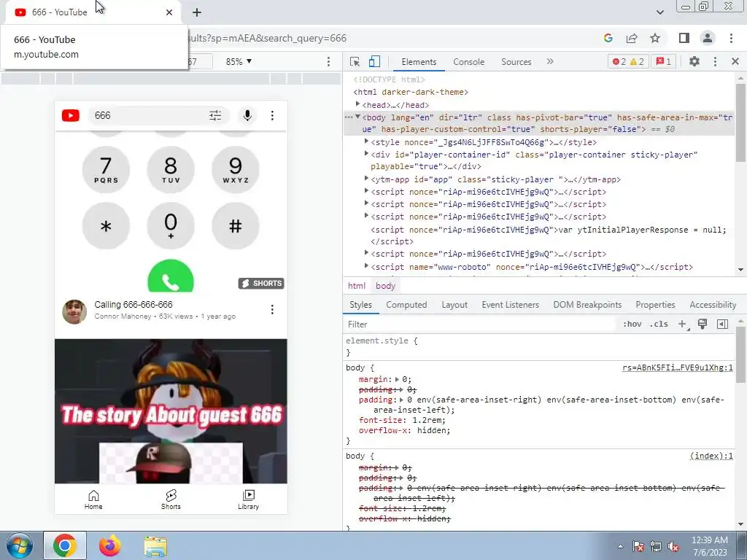Open a new tab plus button
This screenshot has width=747, height=560.
(197, 12)
